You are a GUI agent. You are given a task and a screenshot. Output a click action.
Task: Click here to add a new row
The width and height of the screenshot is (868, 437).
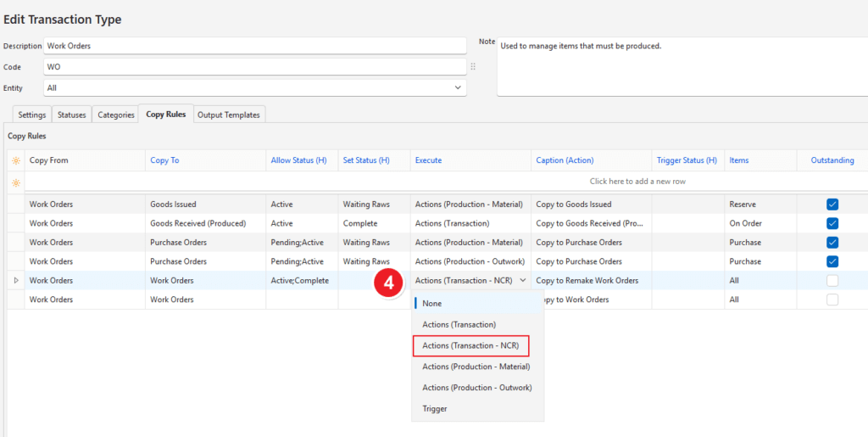[x=637, y=182]
